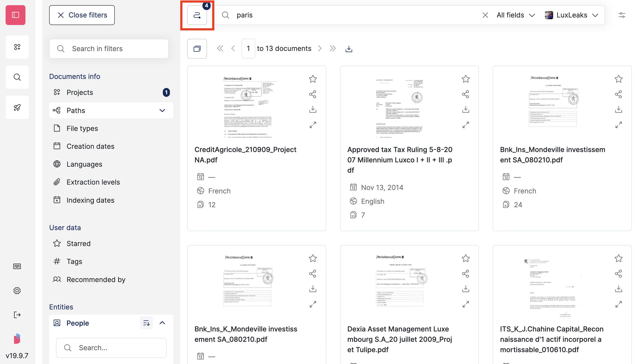Share the CreditAgricole_210909 document
This screenshot has width=637, height=364.
coord(313,94)
